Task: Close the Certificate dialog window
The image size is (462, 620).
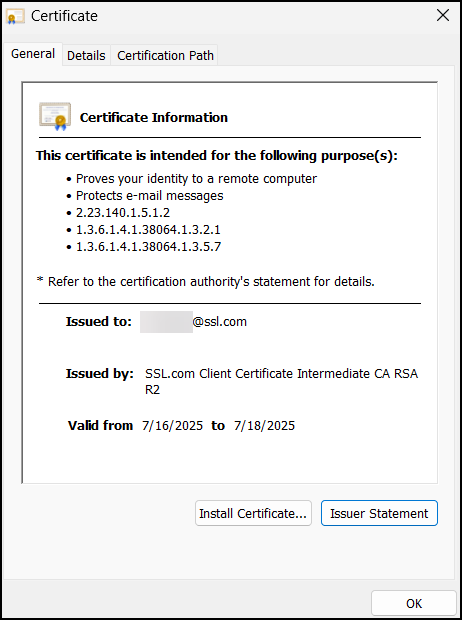Action: [x=443, y=15]
